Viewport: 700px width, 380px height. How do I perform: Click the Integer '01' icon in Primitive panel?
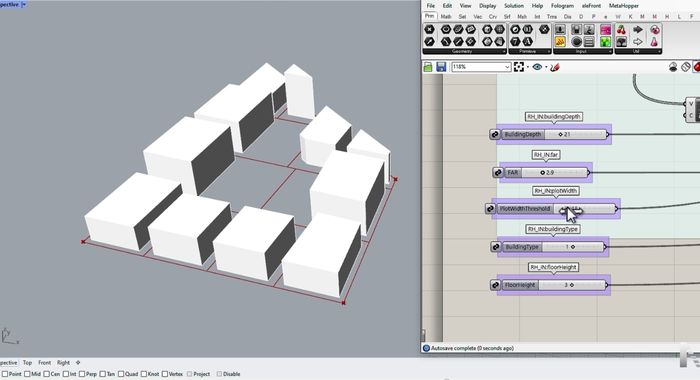[527, 29]
